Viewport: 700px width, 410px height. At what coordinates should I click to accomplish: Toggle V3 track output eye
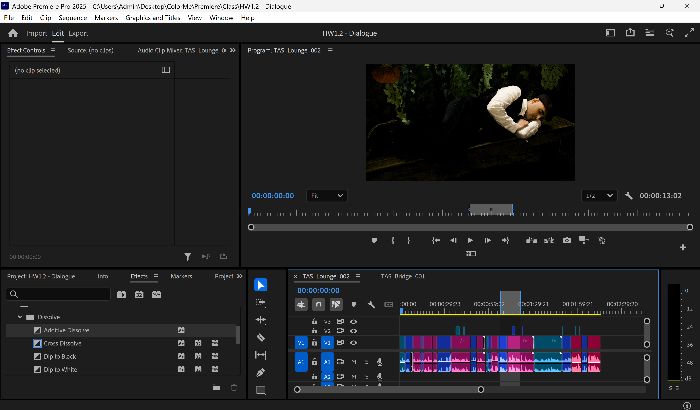coord(353,321)
